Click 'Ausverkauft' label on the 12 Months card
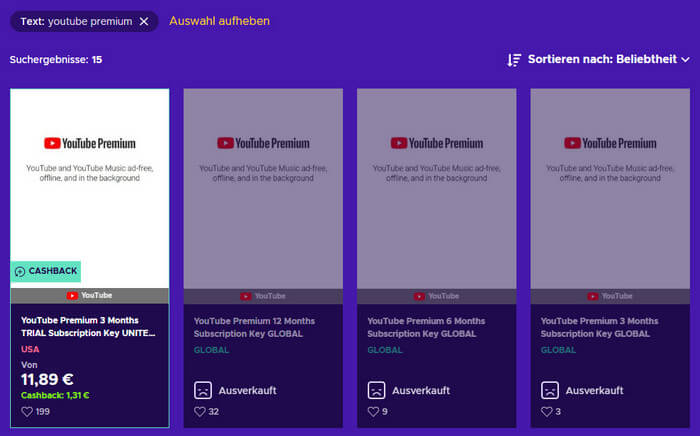The height and width of the screenshot is (436, 700). coord(247,390)
